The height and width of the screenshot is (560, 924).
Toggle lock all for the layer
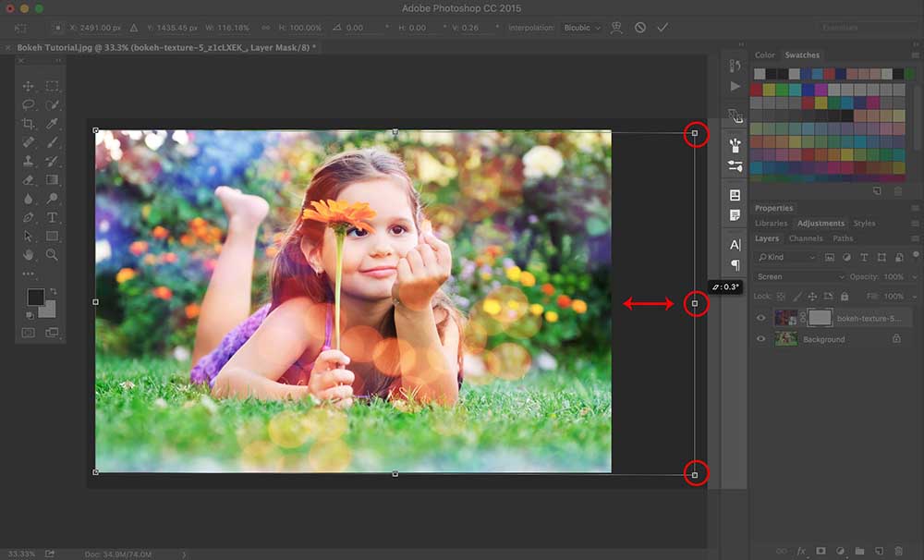pos(845,296)
